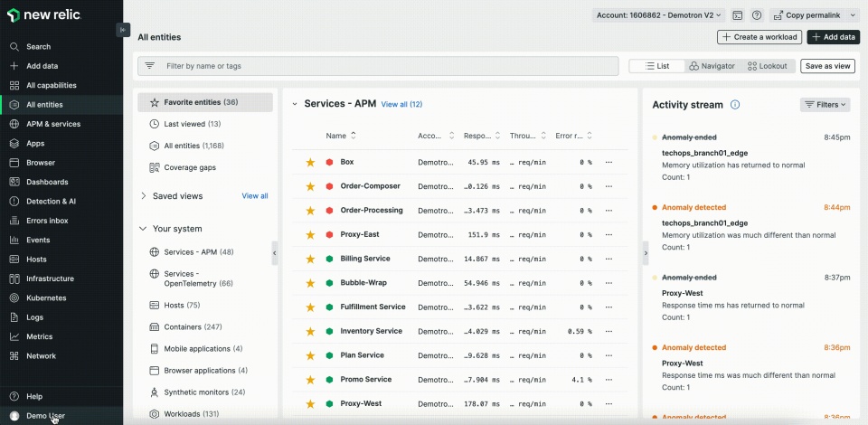Toggle favorite star for Proxy-East

310,234
